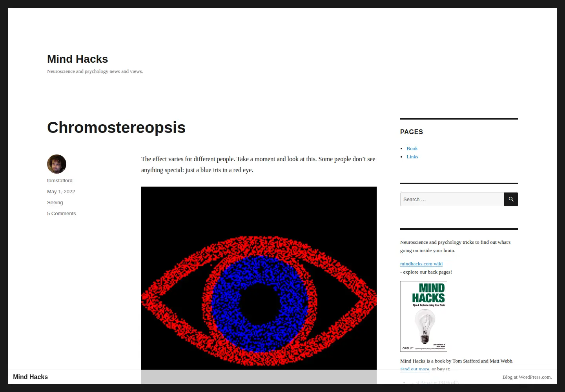View the 5 Comments link
Image resolution: width=565 pixels, height=392 pixels.
click(62, 214)
